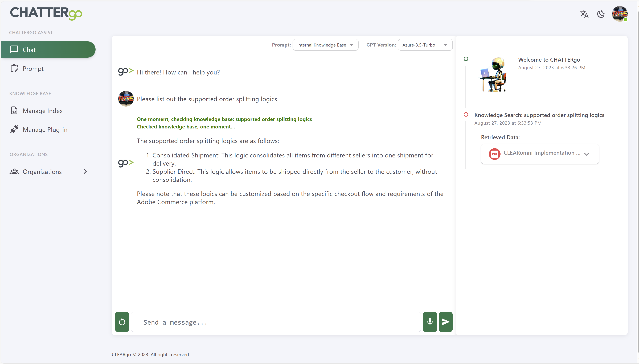Click the send message arrow button
Image resolution: width=639 pixels, height=364 pixels.
click(x=446, y=322)
